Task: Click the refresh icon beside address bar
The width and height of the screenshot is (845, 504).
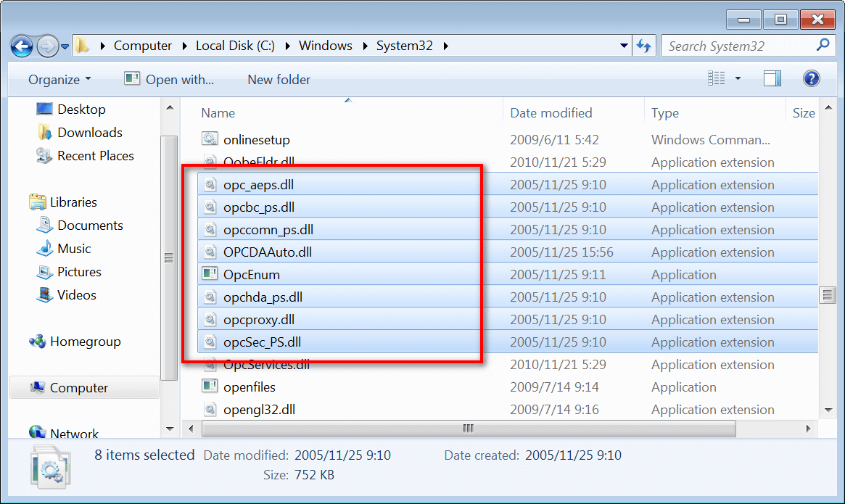Action: click(x=643, y=46)
